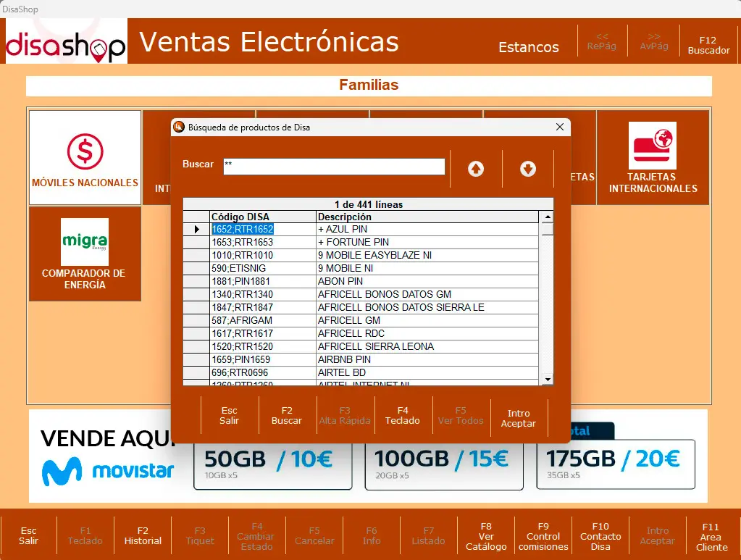Image resolution: width=741 pixels, height=560 pixels.
Task: Click the Movistar logo in the banner
Action: 108,471
